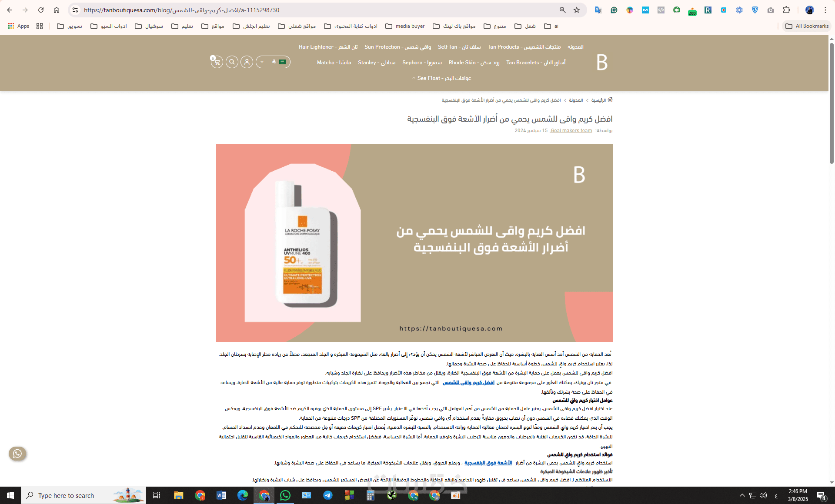835x504 pixels.
Task: Click the site search magnifier icon
Action: (232, 62)
